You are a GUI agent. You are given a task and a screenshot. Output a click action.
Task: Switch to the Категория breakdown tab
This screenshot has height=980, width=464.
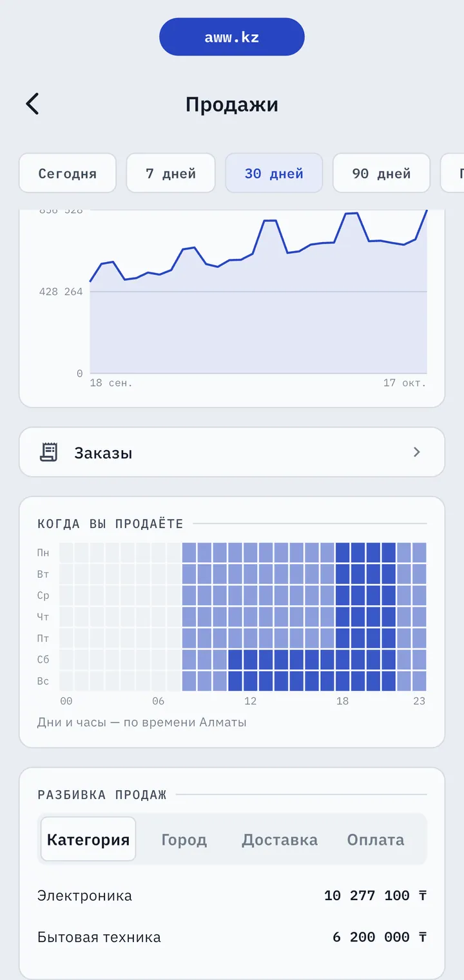[x=88, y=839]
